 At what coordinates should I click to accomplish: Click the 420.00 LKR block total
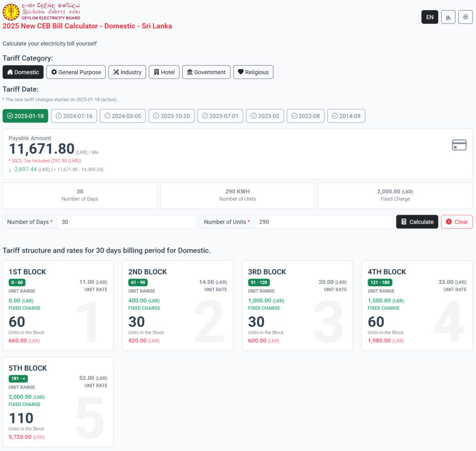pyautogui.click(x=144, y=340)
